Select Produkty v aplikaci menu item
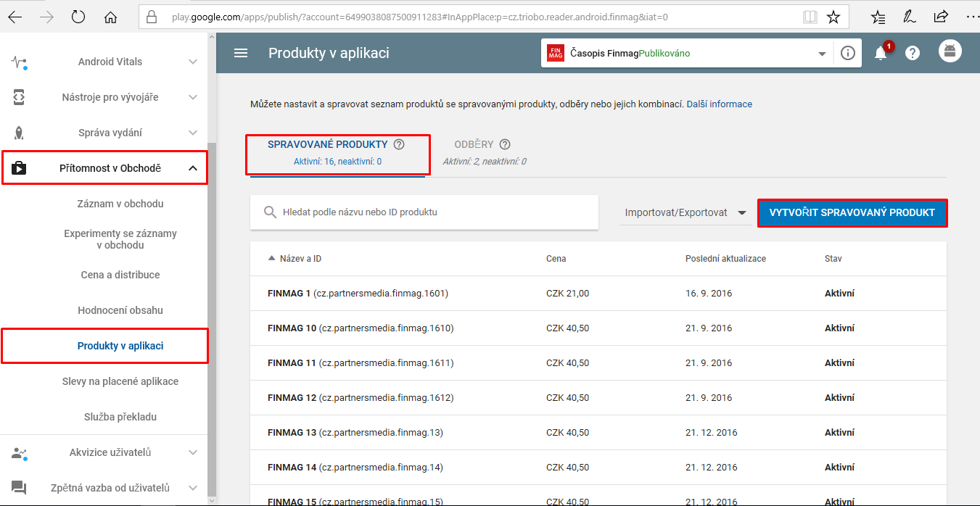The image size is (980, 506). [120, 346]
